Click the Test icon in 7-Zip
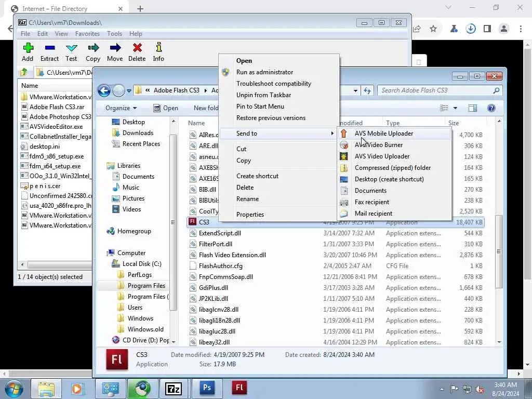This screenshot has width=532, height=399. tap(72, 48)
